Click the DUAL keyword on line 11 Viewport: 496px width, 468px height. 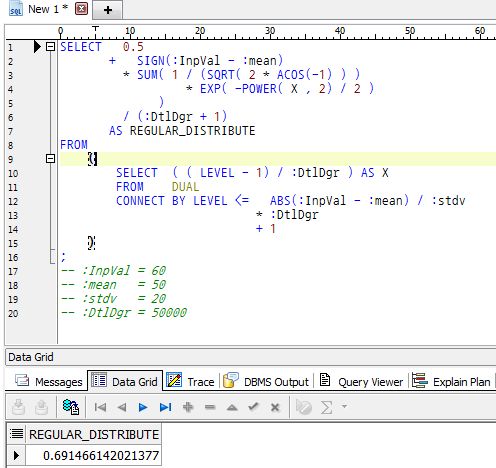(185, 187)
